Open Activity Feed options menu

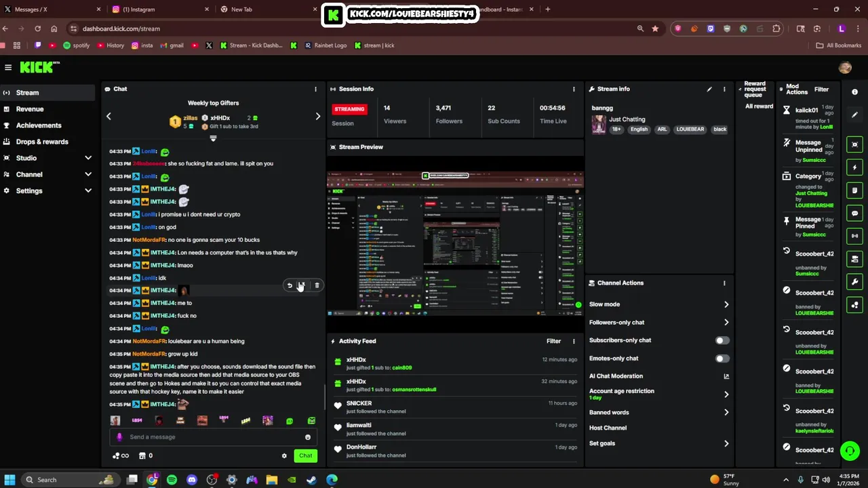click(x=574, y=341)
